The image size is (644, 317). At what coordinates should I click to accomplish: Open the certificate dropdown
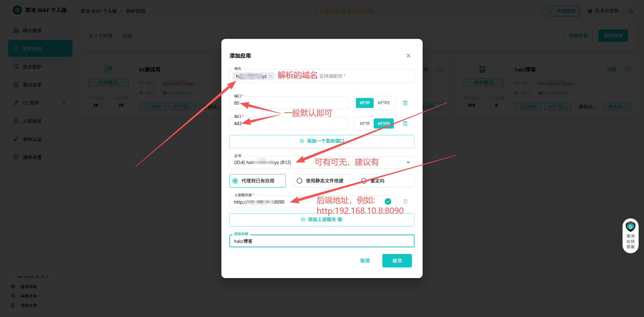click(x=408, y=163)
